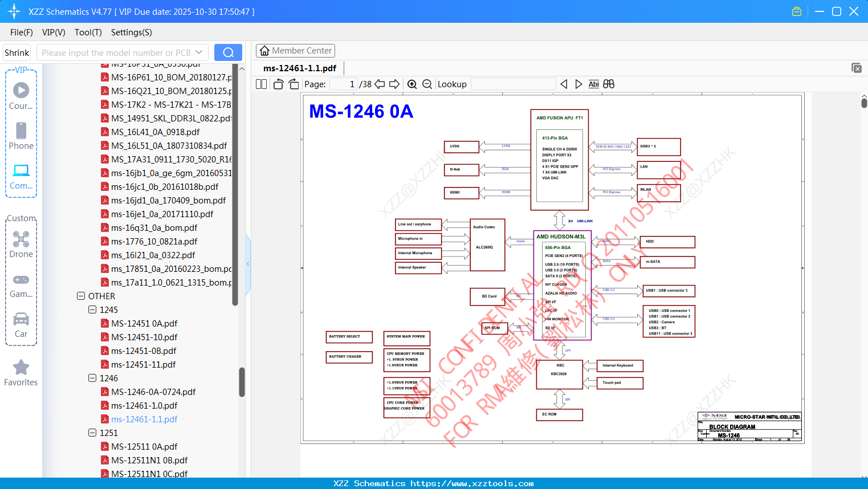Click the file tree vertical scrollbar thumb

coord(242,382)
